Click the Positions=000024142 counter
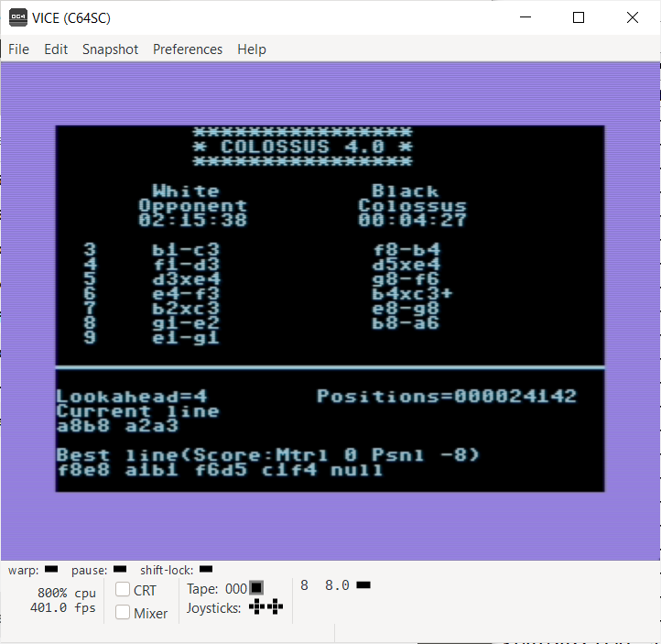Screen dimensions: 661x644 point(447,396)
